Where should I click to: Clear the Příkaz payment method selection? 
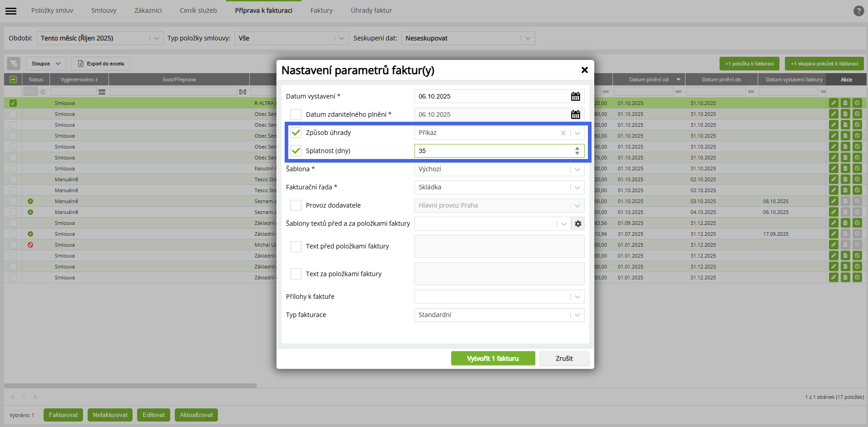pyautogui.click(x=563, y=133)
